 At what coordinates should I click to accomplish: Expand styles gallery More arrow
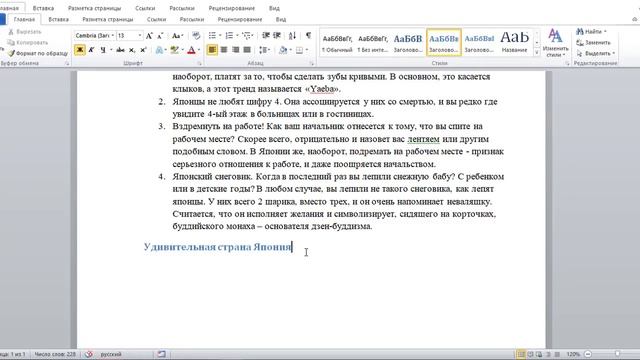click(537, 52)
